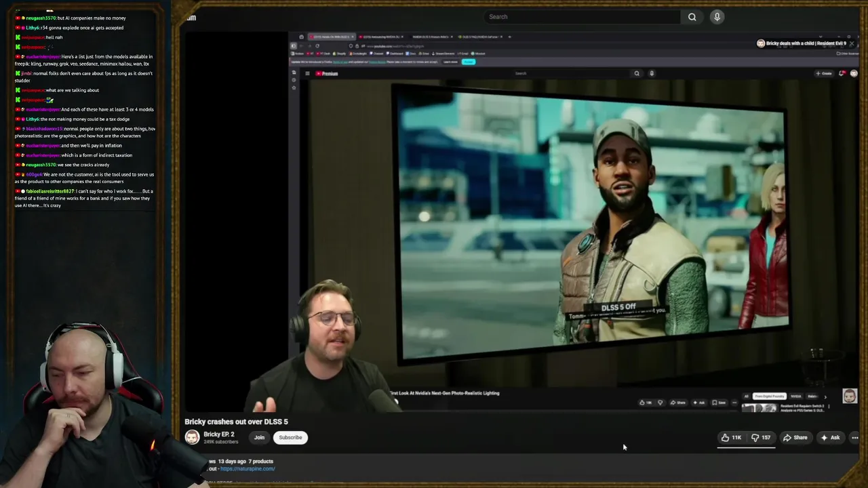Viewport: 868px width, 488px height.
Task: Activate the voice search microphone icon
Action: pyautogui.click(x=717, y=17)
